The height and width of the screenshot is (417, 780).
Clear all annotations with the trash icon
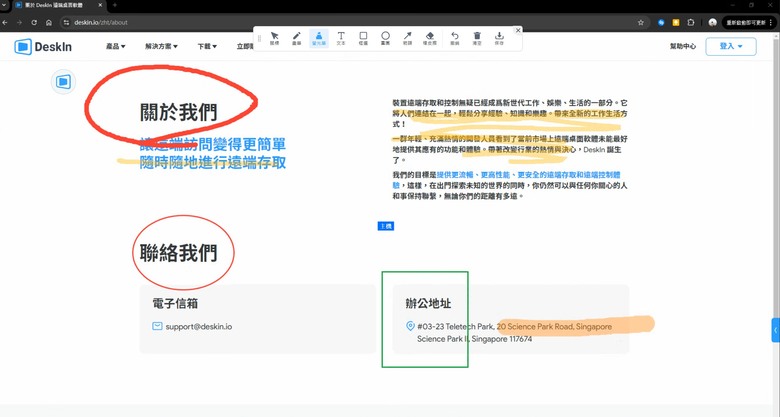tap(477, 38)
